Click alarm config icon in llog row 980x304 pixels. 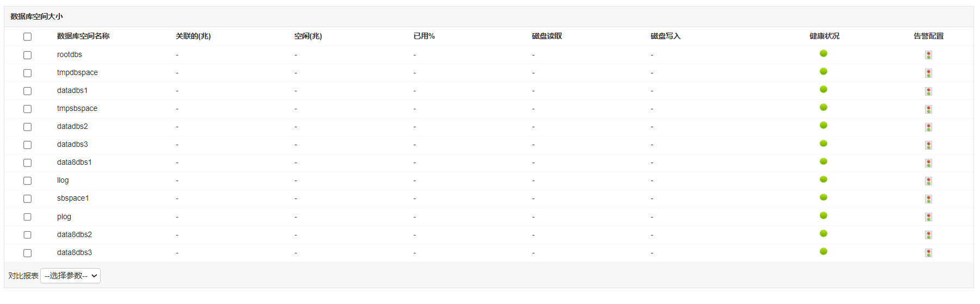(928, 181)
